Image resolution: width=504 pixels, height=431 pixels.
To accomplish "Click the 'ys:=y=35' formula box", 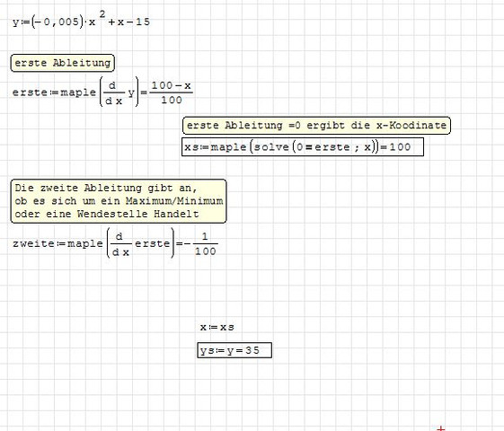I will (x=234, y=350).
